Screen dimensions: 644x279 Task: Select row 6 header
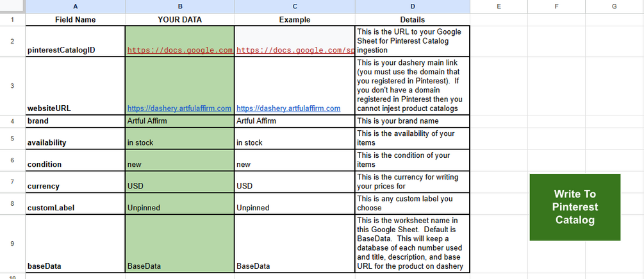[12, 160]
